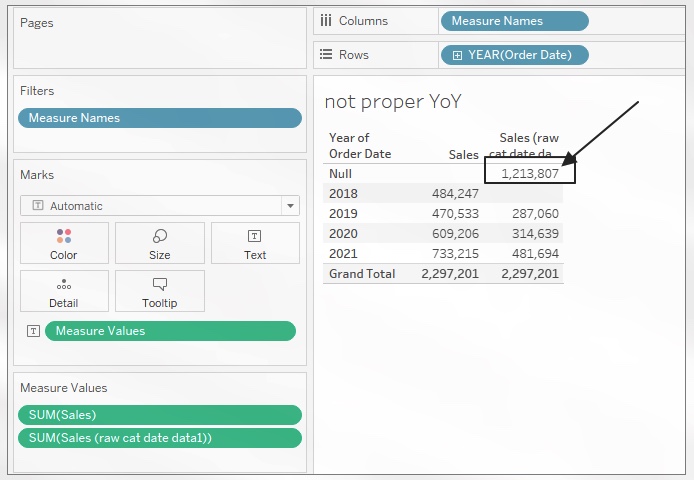Click the SUM(Sales) measure pill
Viewport: 694px width, 480px height.
160,415
